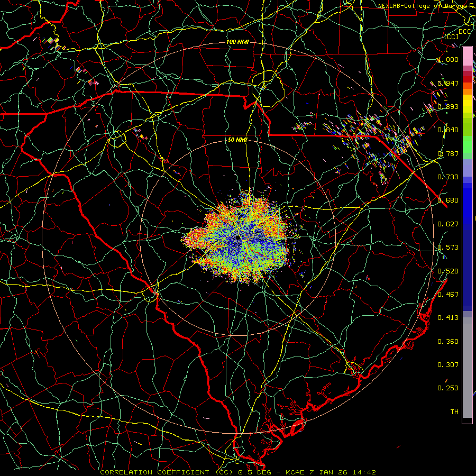476x476 pixels.
Task: Click the TH threshold label
Action: [454, 412]
